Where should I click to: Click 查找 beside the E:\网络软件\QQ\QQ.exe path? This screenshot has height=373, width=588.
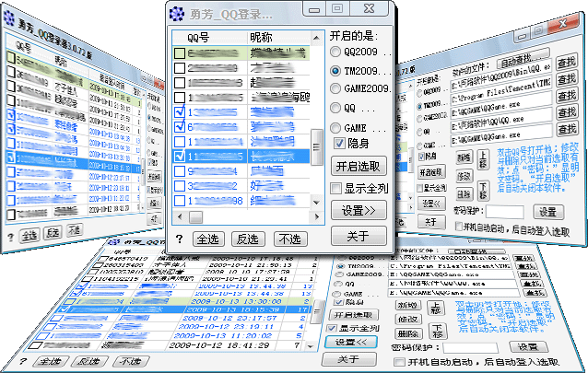tap(567, 112)
